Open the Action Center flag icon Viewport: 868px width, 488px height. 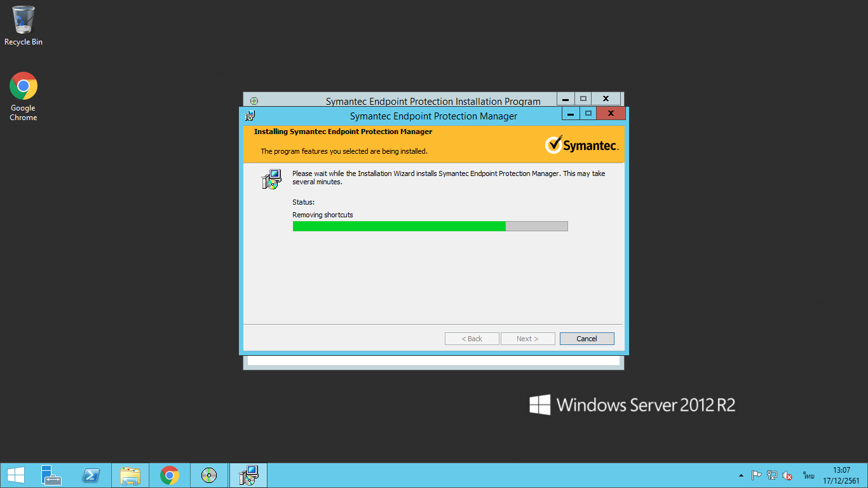tap(756, 475)
